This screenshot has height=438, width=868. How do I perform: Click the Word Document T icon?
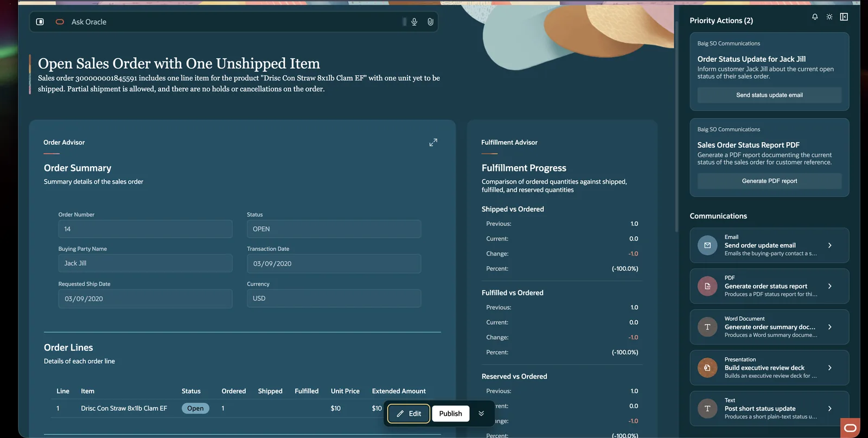coord(707,327)
